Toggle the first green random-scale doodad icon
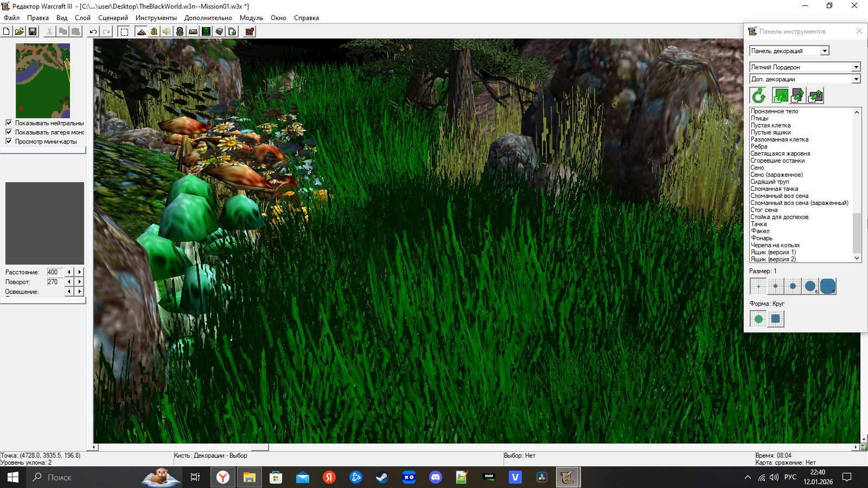The width and height of the screenshot is (868, 488). (781, 96)
